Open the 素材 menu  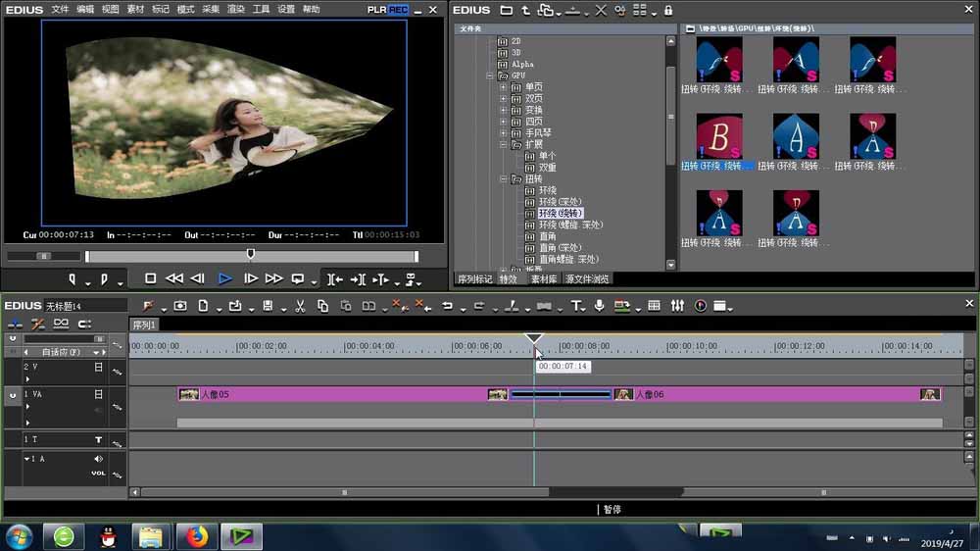pyautogui.click(x=135, y=10)
